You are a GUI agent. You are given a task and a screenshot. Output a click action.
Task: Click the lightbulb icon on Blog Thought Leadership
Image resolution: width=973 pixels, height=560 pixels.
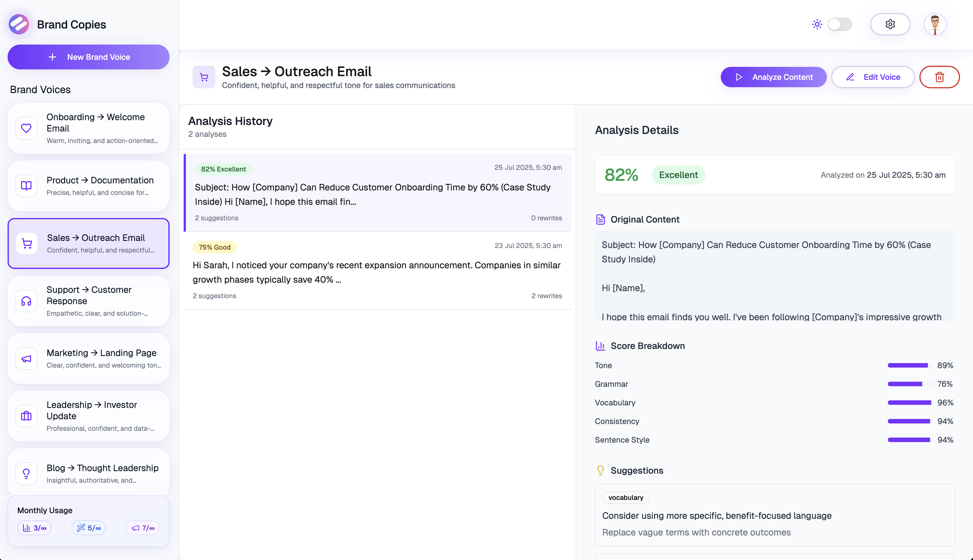coord(26,473)
